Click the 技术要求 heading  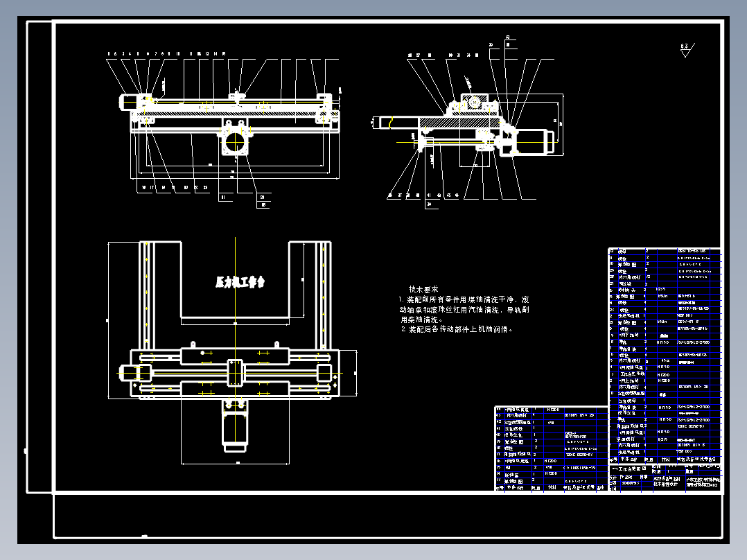pos(423,289)
